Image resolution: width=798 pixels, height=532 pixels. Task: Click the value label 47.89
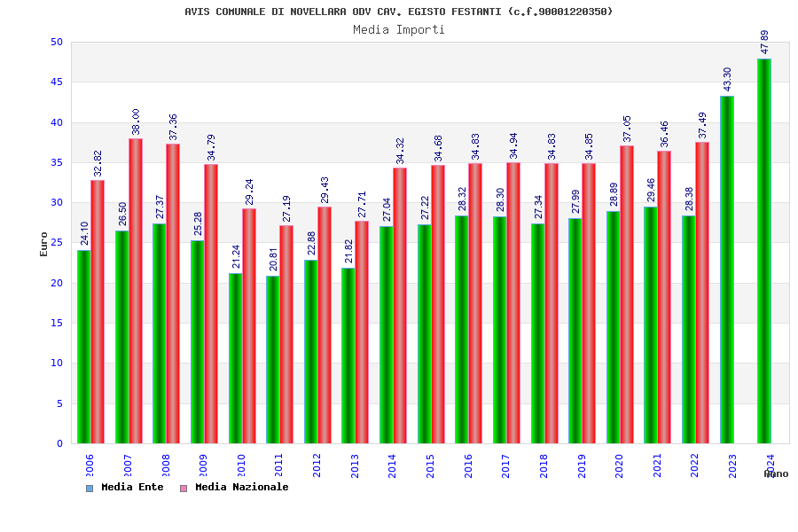(764, 43)
